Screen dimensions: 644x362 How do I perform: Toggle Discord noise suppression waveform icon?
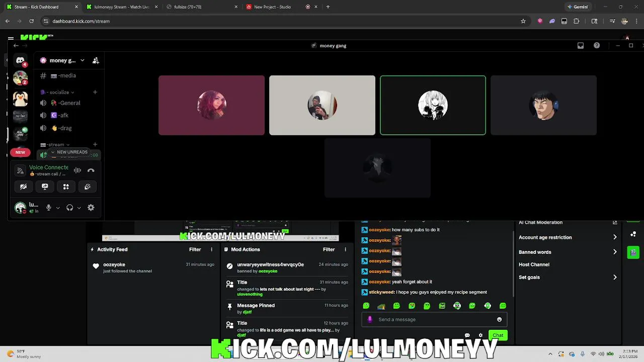click(77, 170)
